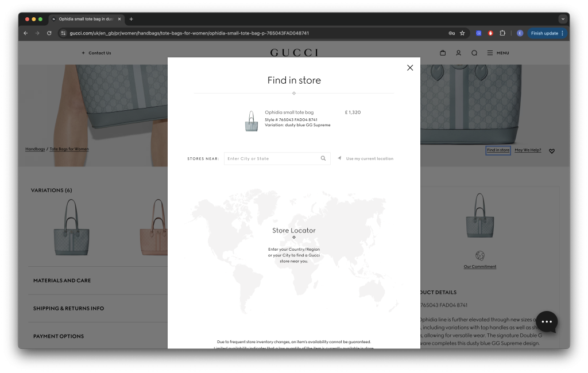This screenshot has height=373, width=588.
Task: Bookmark page with the star icon
Action: [462, 33]
